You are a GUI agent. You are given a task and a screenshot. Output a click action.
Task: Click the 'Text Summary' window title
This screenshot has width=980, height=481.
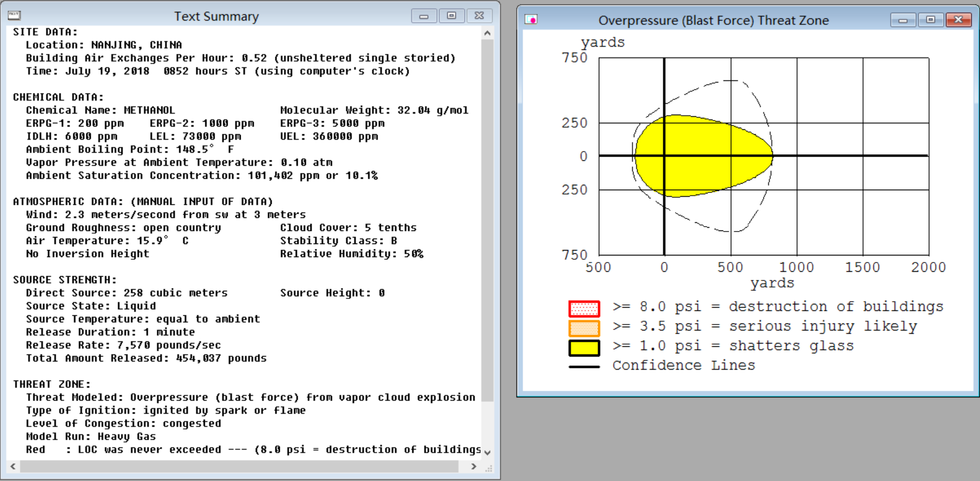(x=216, y=16)
